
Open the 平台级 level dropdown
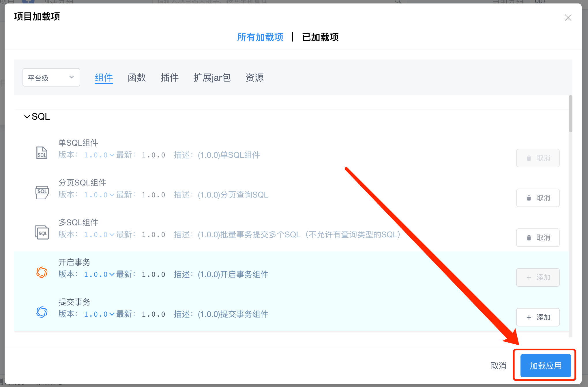[x=51, y=77]
